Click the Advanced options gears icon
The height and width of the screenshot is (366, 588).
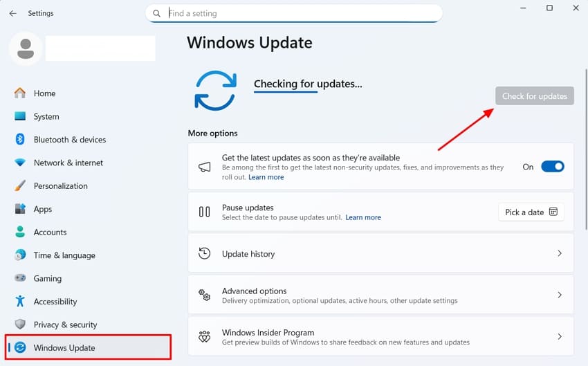coord(204,295)
